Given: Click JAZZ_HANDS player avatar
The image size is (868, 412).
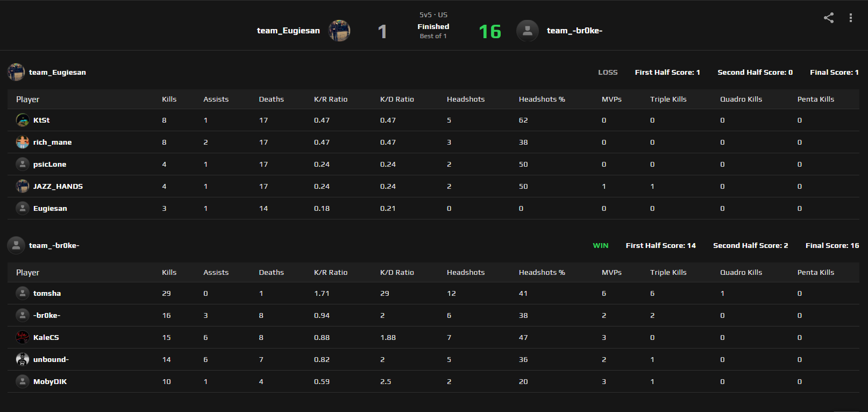Looking at the screenshot, I should pos(23,186).
